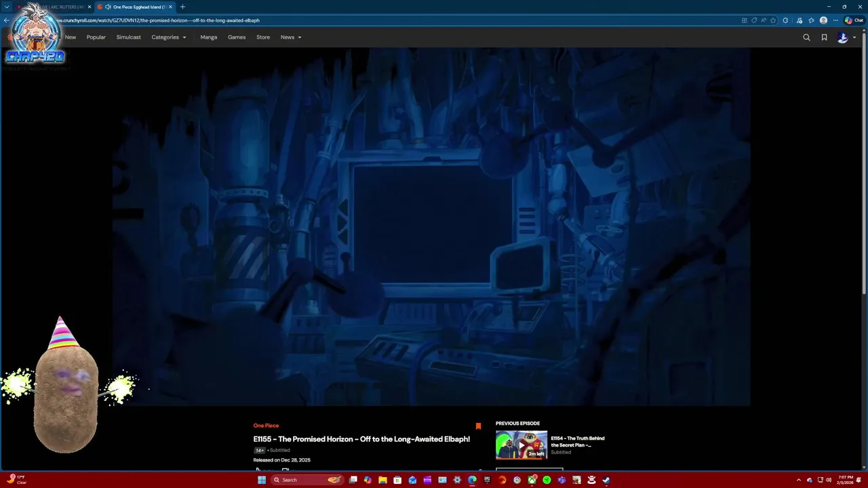This screenshot has width=868, height=488.
Task: Open the weather widget on taskbar
Action: [16, 480]
